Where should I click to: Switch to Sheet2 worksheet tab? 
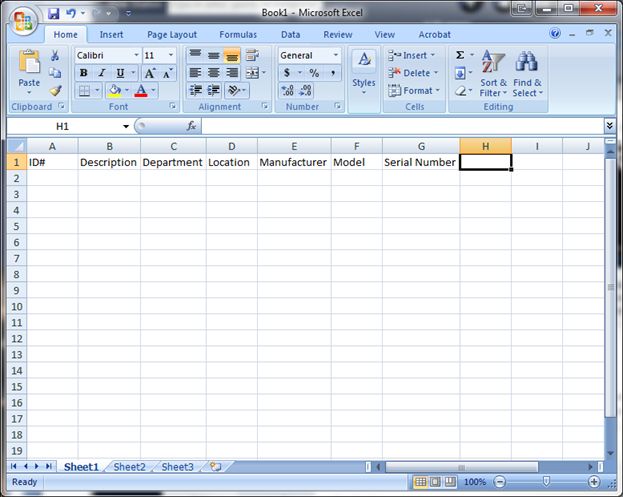point(130,467)
